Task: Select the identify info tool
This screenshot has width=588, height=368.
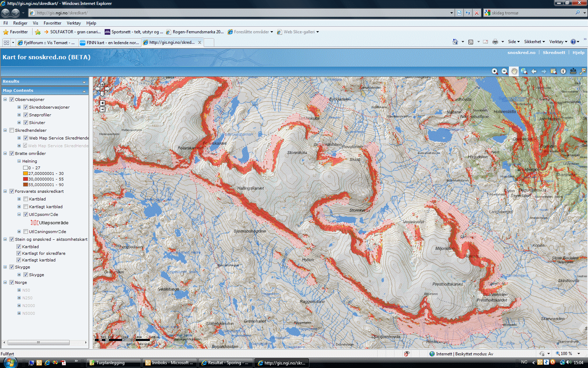Action: [x=563, y=71]
